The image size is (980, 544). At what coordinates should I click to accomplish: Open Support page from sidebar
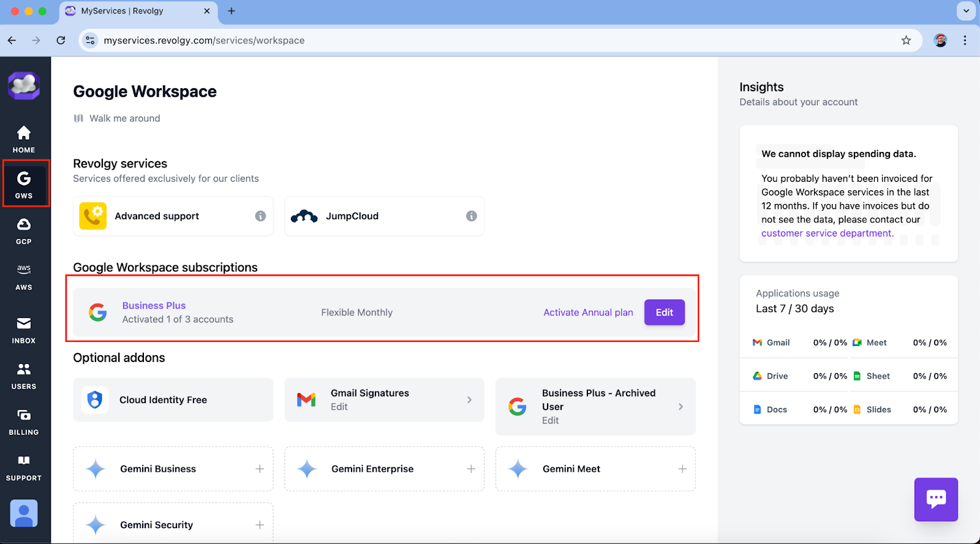24,467
